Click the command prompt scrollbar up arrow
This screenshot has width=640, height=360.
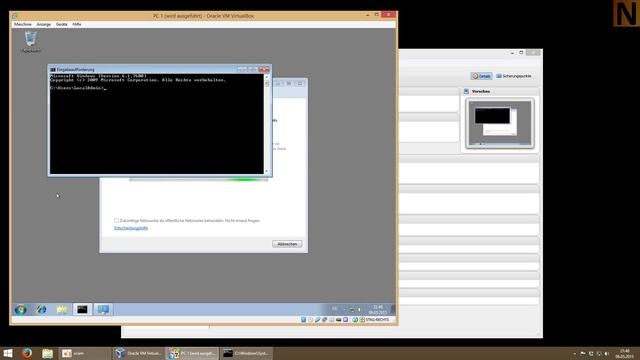click(267, 77)
